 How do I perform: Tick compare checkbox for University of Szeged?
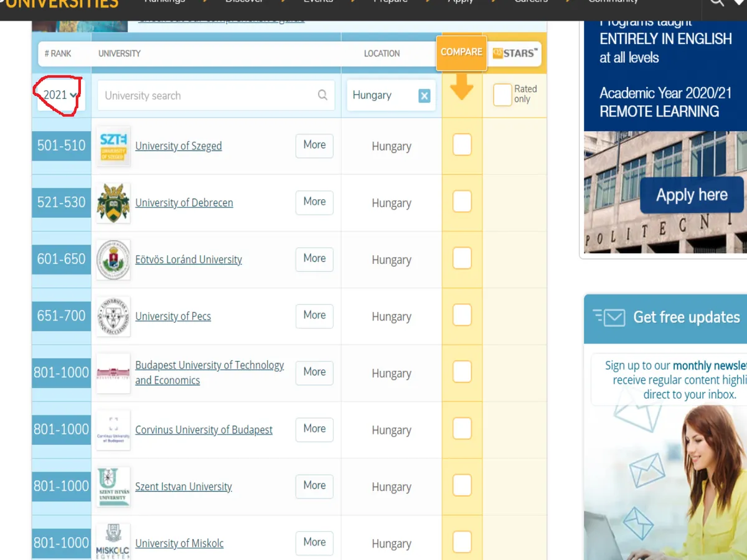[462, 146]
